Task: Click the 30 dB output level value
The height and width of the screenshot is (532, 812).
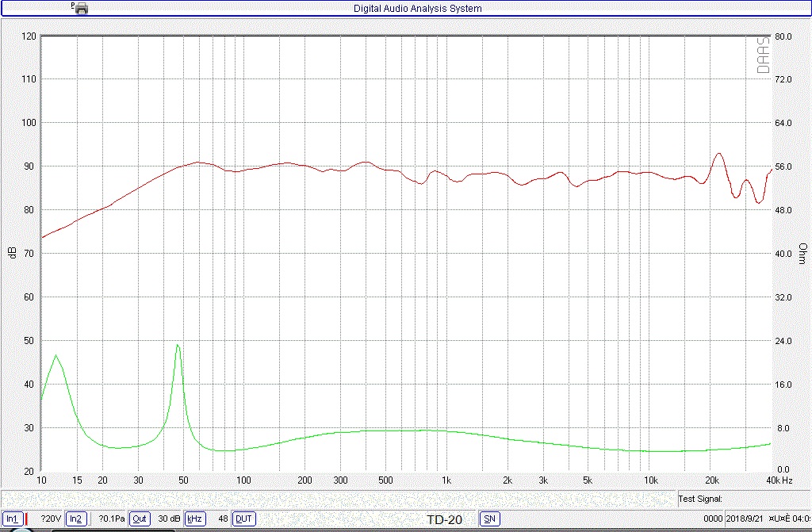Action: point(169,519)
